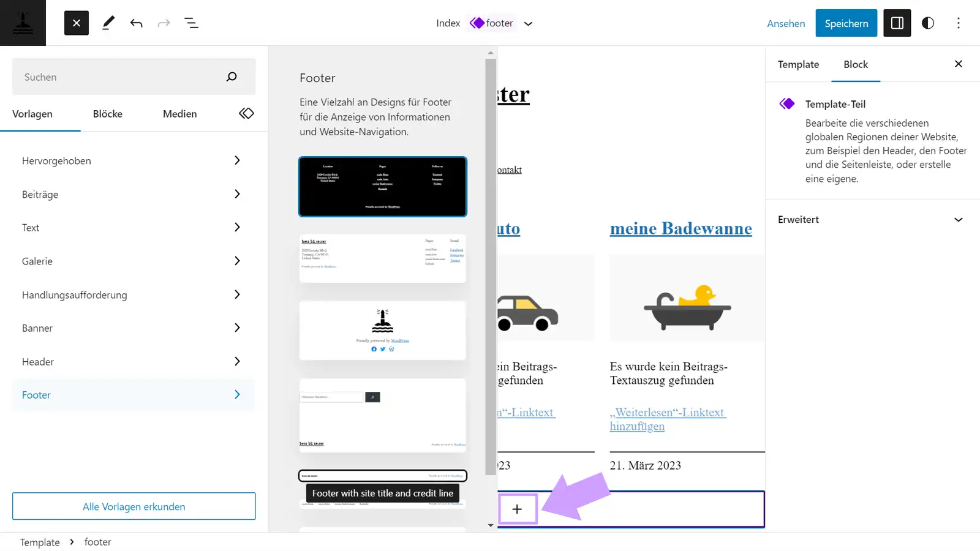
Task: Click the Template-Teil diamond icon
Action: click(787, 104)
